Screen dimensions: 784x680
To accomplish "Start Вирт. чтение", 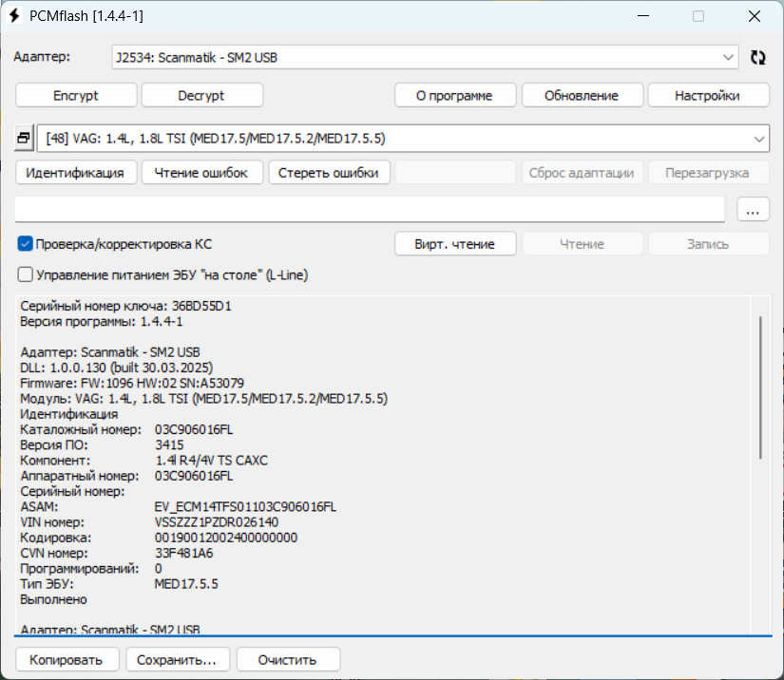I will (455, 244).
